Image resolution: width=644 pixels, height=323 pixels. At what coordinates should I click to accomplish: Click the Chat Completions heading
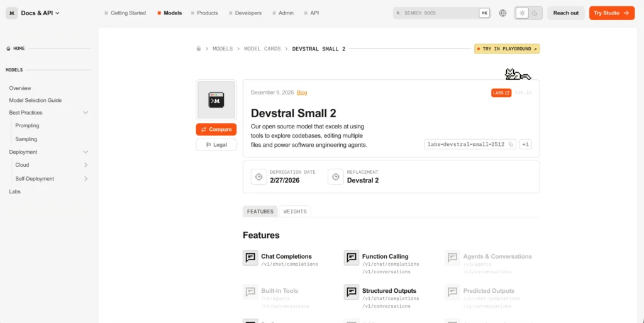click(286, 256)
